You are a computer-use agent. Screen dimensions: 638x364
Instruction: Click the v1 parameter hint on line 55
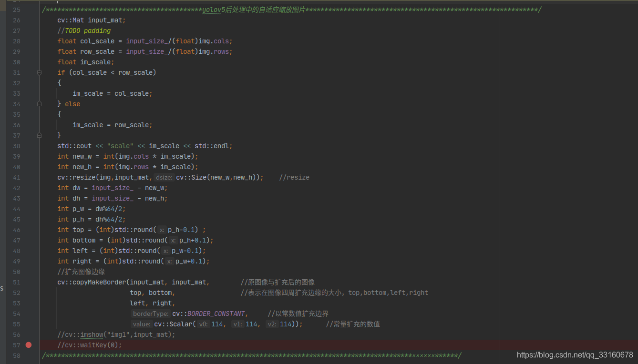237,324
